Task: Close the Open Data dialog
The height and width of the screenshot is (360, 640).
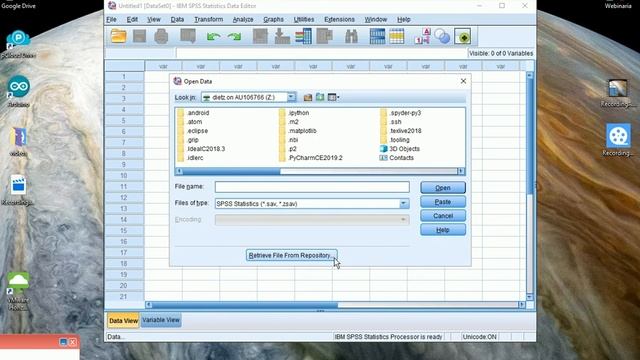Action: point(463,81)
